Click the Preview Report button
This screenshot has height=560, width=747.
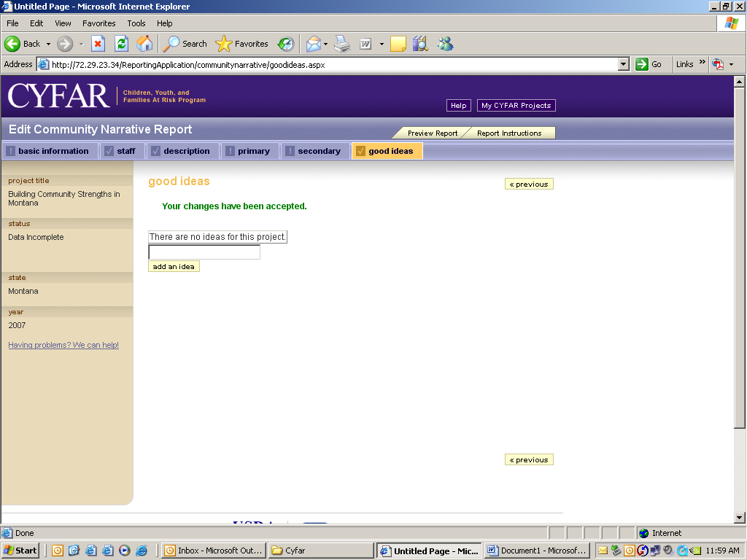click(432, 133)
